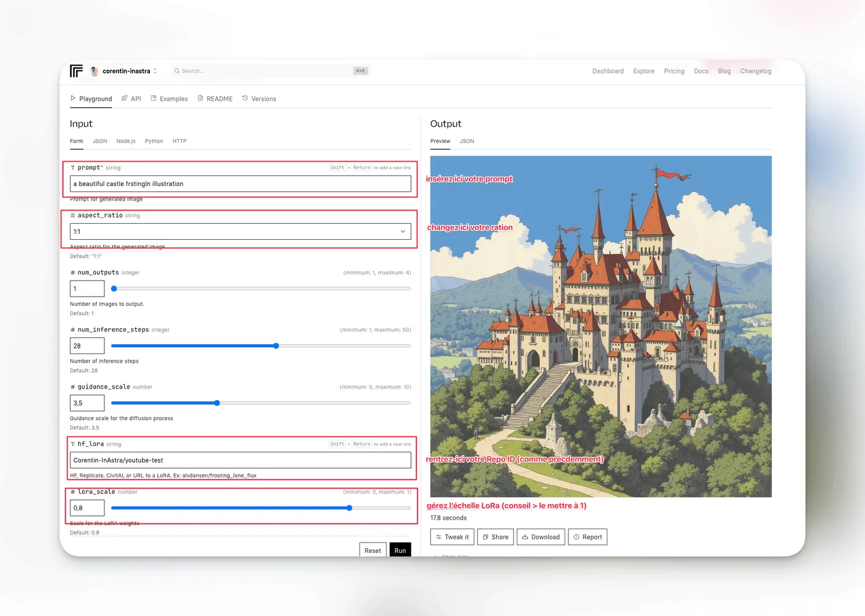Open the generated castle image

[x=601, y=326]
